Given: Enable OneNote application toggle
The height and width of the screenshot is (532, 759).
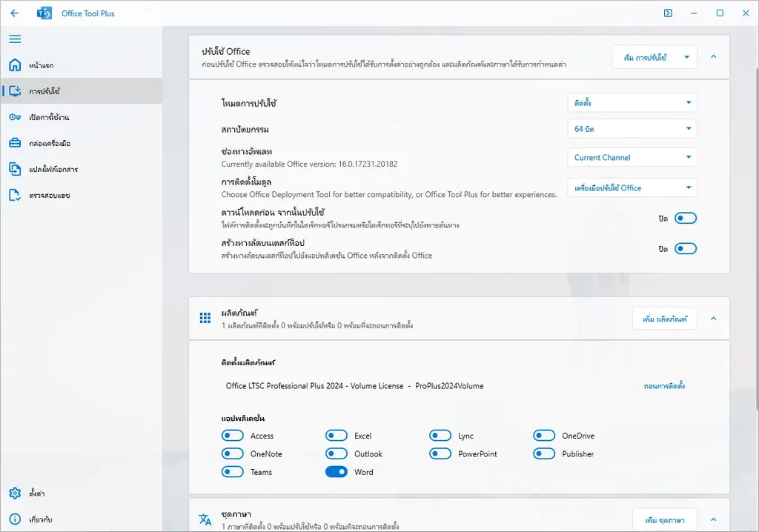Looking at the screenshot, I should (x=232, y=453).
